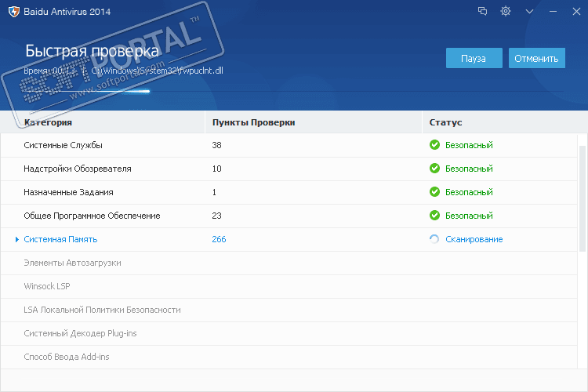Click green check icon for Надстройки Обозревателя
This screenshot has width=588, height=392.
434,169
